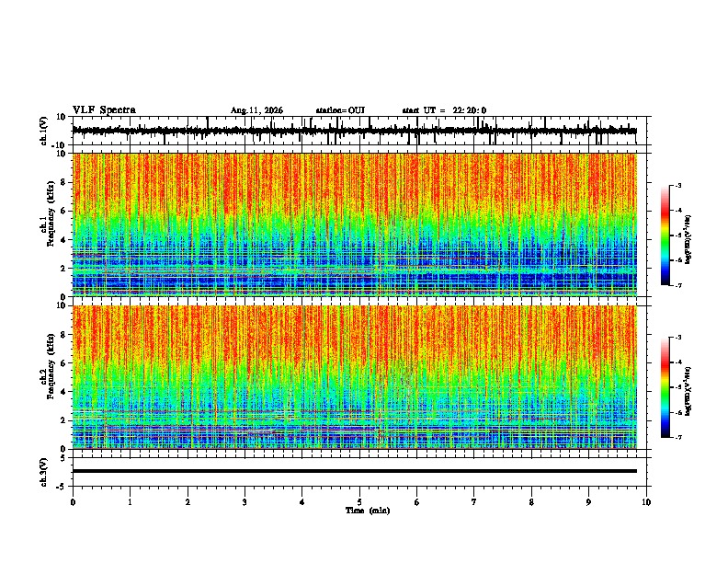Click the ch.2 "Frequency (kHz)" axis label
The image size is (728, 563).
(x=51, y=366)
